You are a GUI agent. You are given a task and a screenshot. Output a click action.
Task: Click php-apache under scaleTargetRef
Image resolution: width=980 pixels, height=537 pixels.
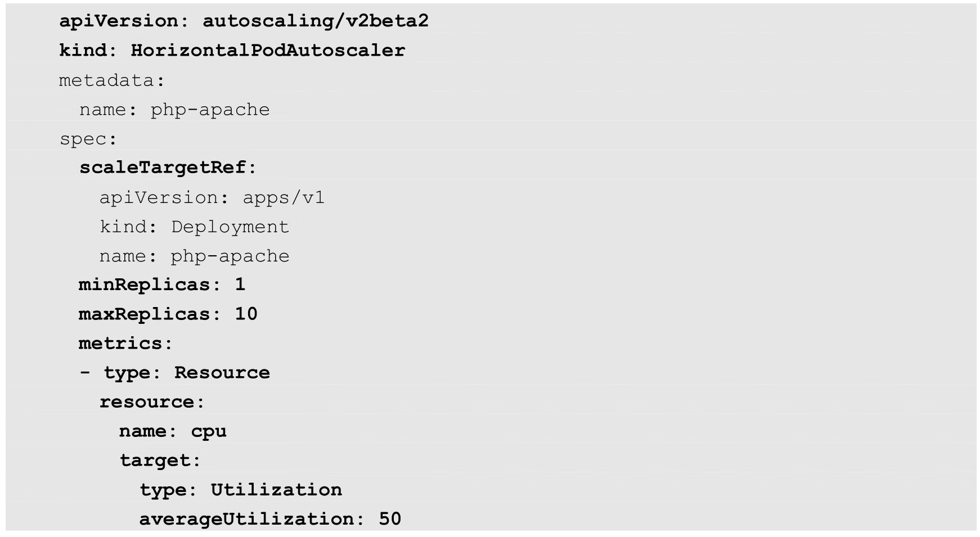click(x=230, y=256)
